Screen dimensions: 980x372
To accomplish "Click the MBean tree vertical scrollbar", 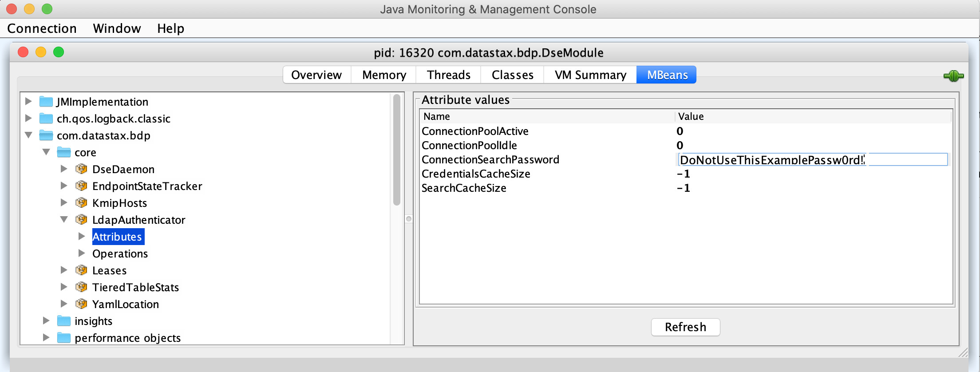I will coord(397,150).
